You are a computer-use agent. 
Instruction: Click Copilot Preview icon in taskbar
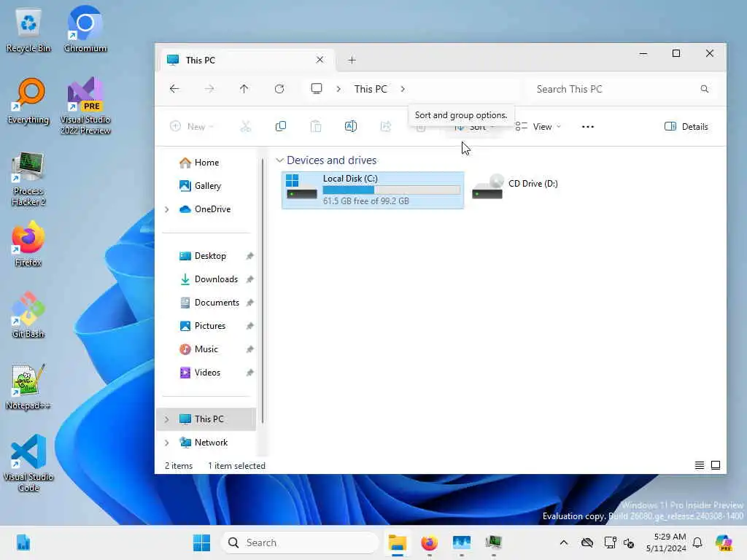pos(724,542)
